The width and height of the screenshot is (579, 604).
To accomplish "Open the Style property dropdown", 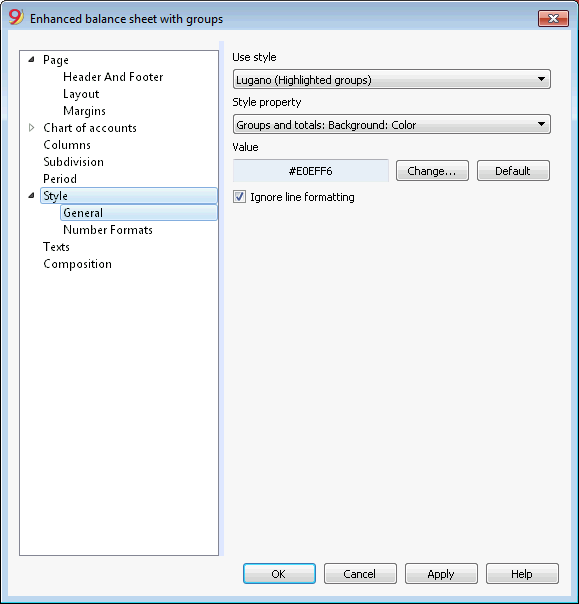I will coord(391,124).
